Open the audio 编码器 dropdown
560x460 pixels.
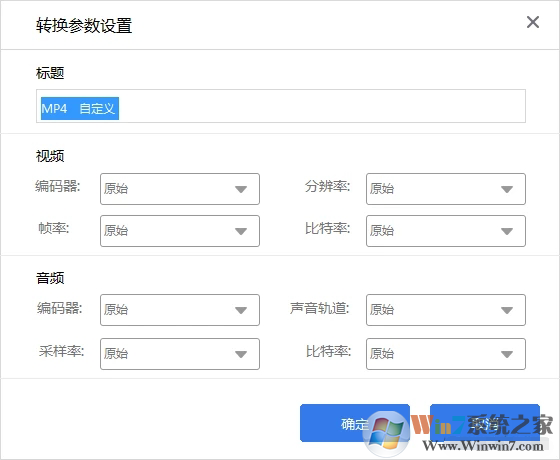[x=180, y=310]
